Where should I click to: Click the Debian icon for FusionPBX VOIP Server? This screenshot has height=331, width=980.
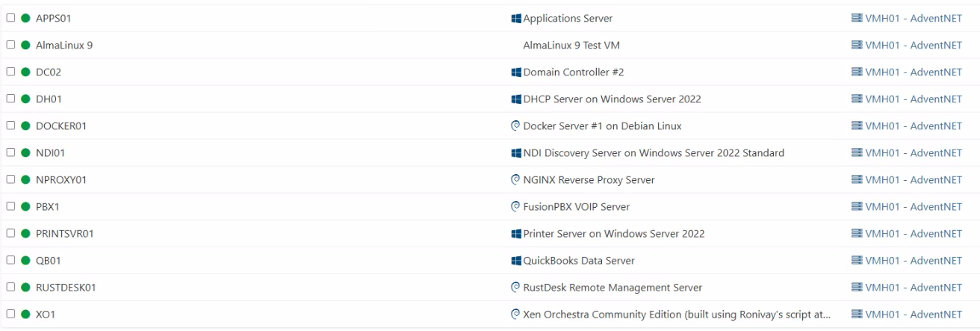515,206
